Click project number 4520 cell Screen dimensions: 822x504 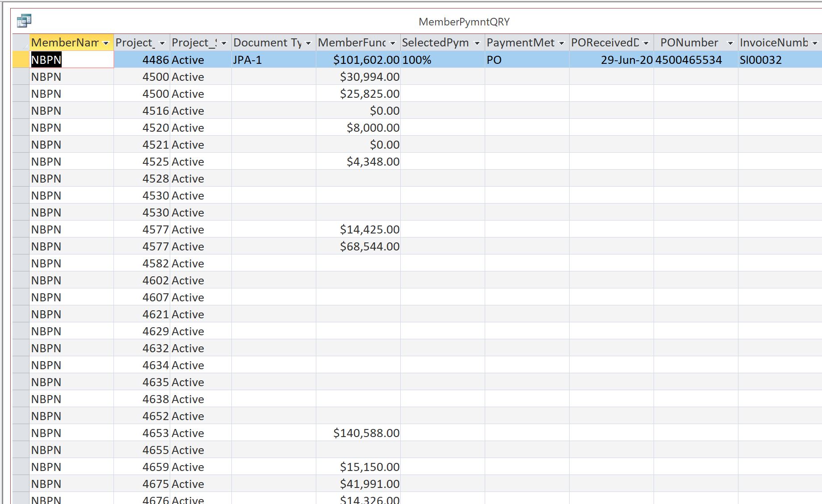tap(142, 128)
